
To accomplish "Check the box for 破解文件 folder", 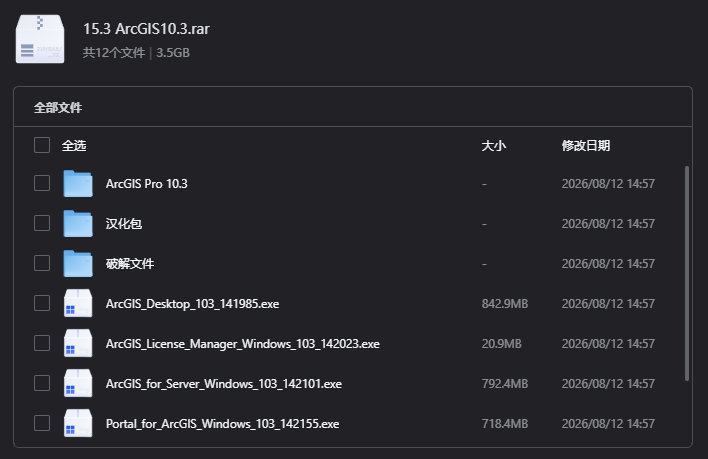I will [42, 263].
